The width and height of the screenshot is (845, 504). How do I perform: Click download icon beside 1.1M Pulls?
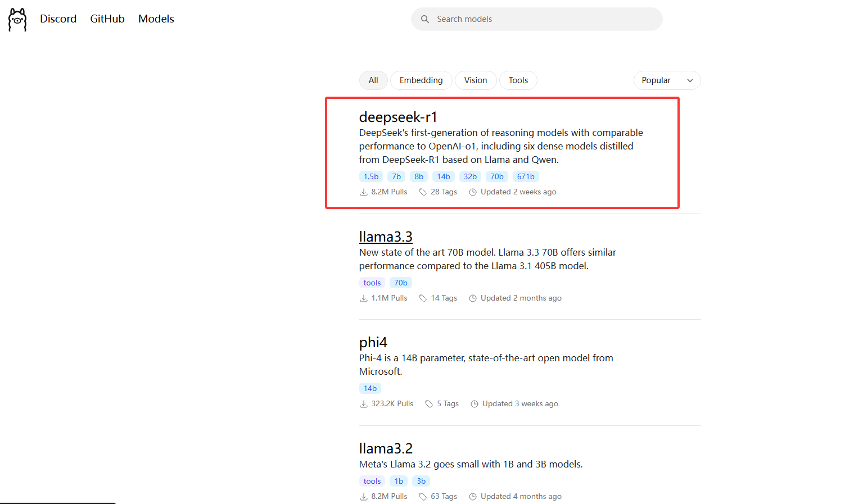click(364, 298)
